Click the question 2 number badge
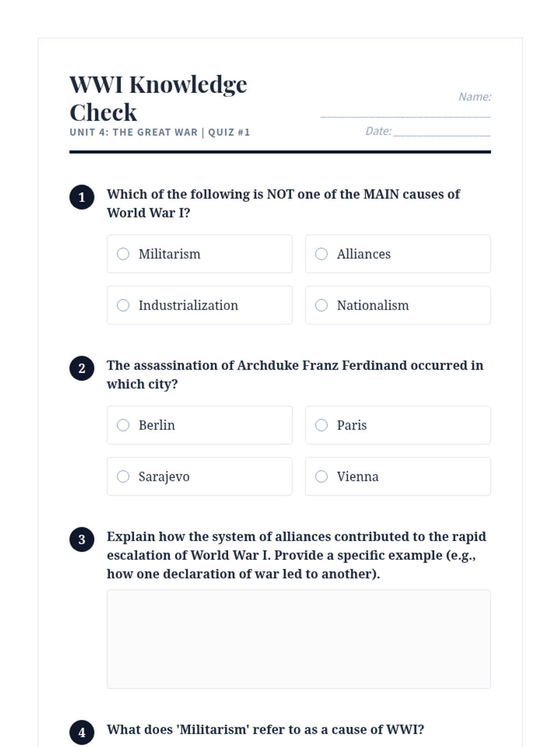This screenshot has width=560, height=747. point(82,368)
